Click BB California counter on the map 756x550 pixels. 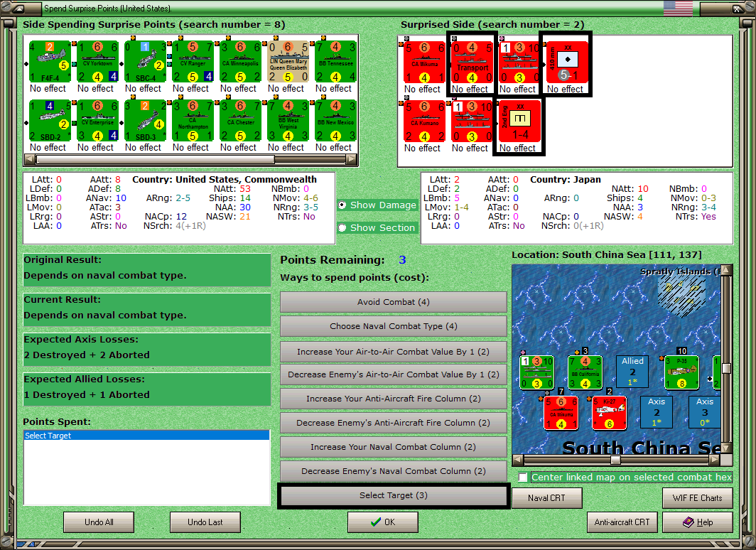pyautogui.click(x=585, y=372)
